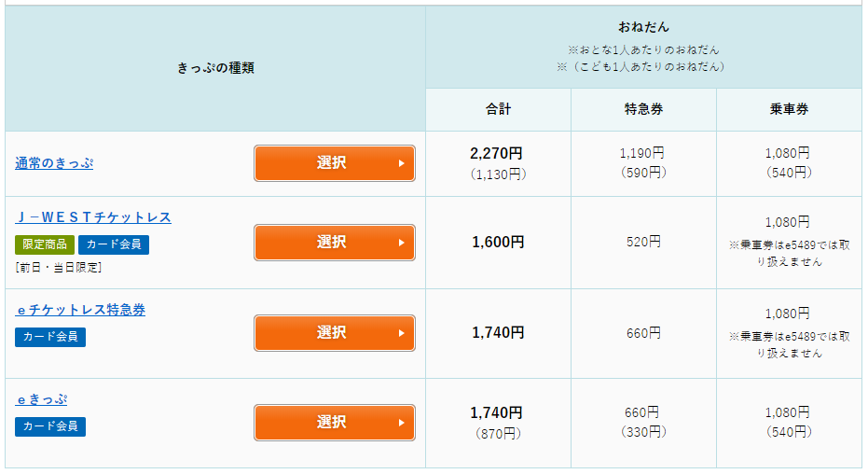Click the 1,600円 total price
The image size is (868, 474).
[x=498, y=242]
